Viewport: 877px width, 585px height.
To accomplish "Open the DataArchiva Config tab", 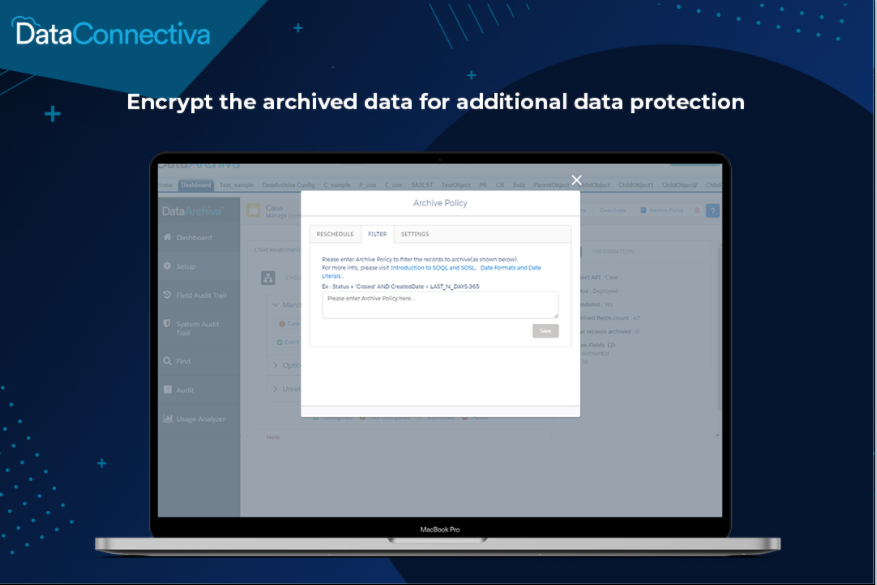I will (288, 185).
